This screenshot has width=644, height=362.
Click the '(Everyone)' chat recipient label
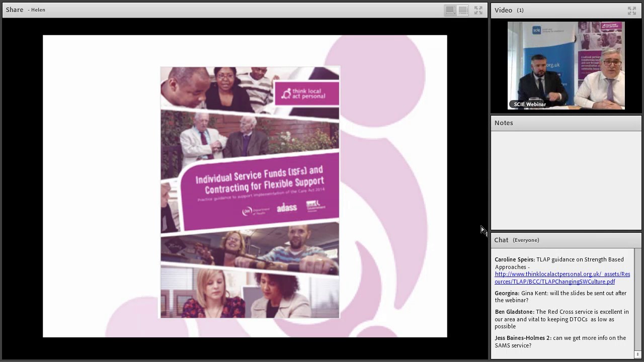526,240
